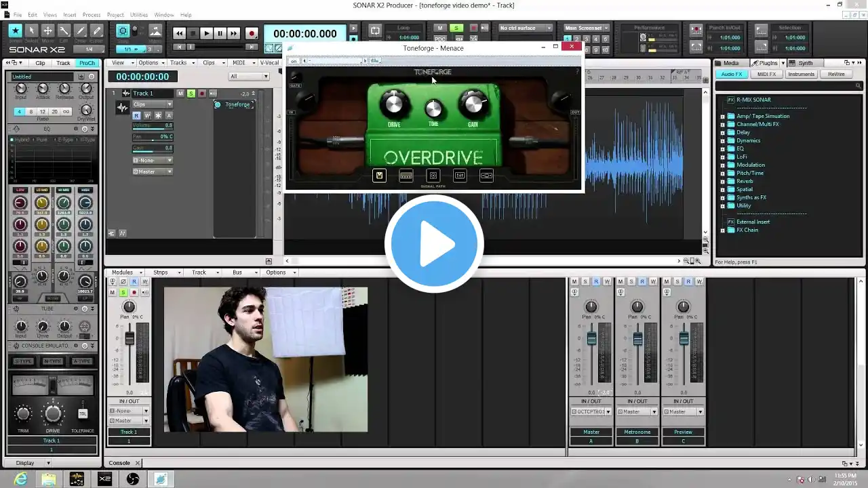Click the Gain knob on Overdrive pedal
The image size is (868, 488).
[473, 104]
